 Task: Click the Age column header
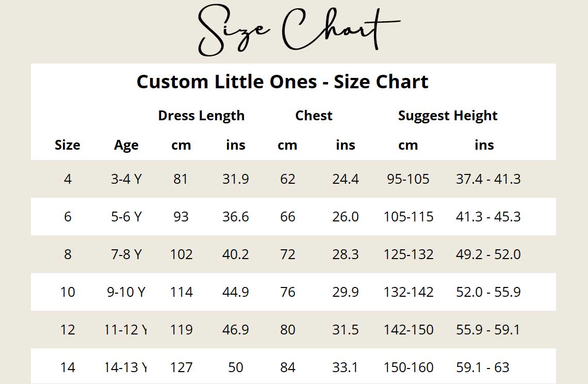click(x=126, y=145)
